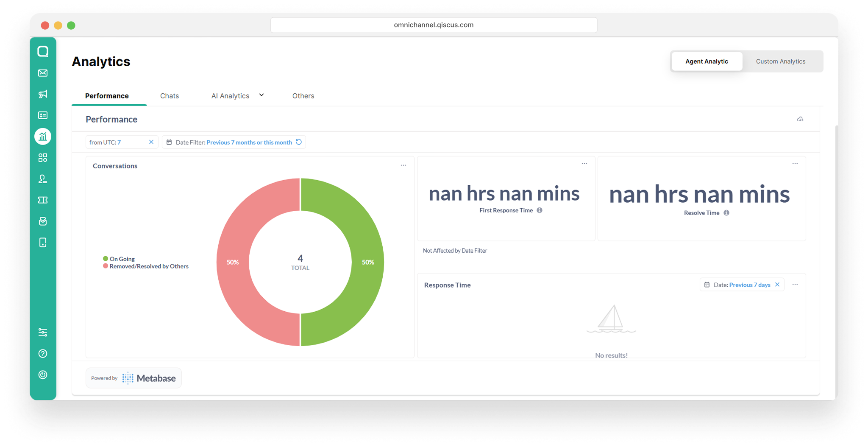Switch to the Chats tab
Viewport: 868px width, 447px height.
pos(170,96)
